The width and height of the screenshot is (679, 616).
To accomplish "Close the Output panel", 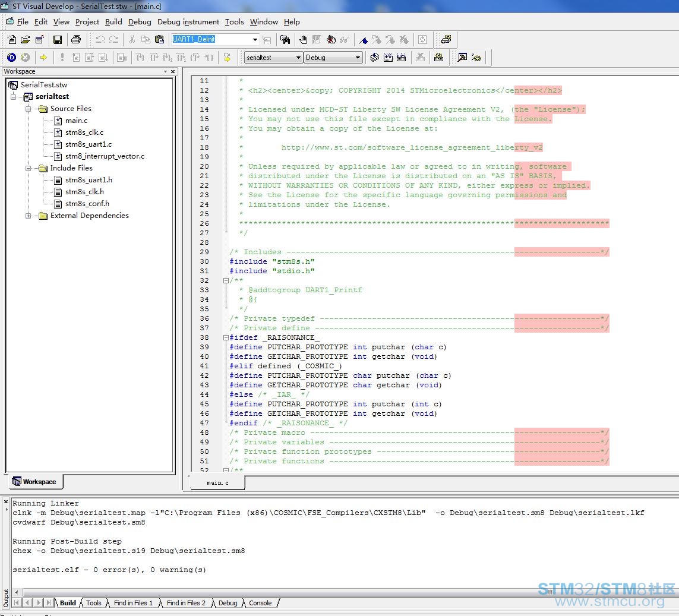I will click(5, 502).
